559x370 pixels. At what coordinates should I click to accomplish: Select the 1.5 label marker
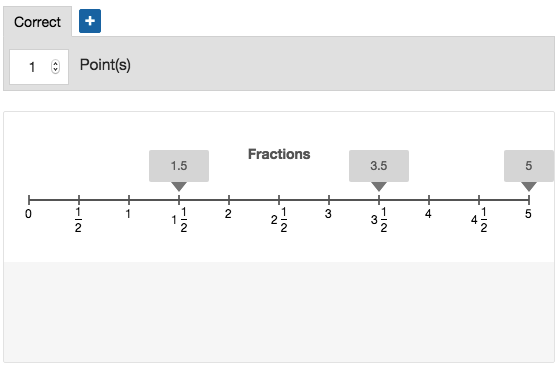(x=179, y=166)
